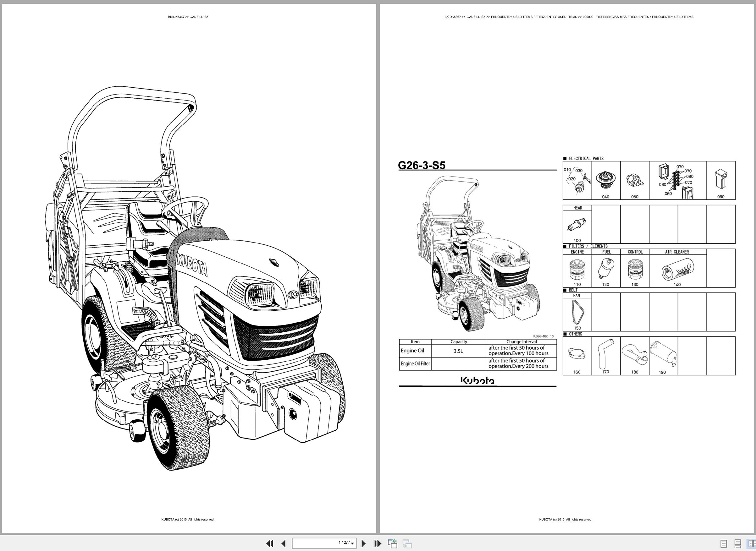The image size is (756, 551).
Task: Click fuse box parts cell 060-080
Action: [677, 180]
